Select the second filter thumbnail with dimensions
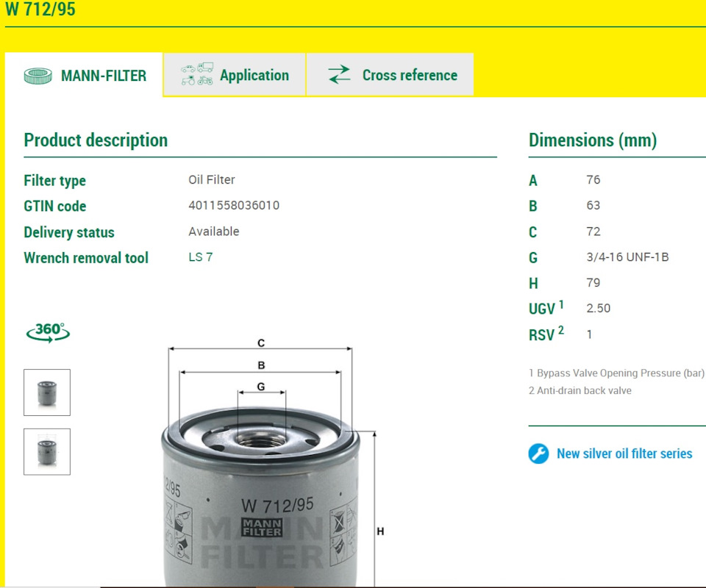Image resolution: width=706 pixels, height=588 pixels. [47, 452]
